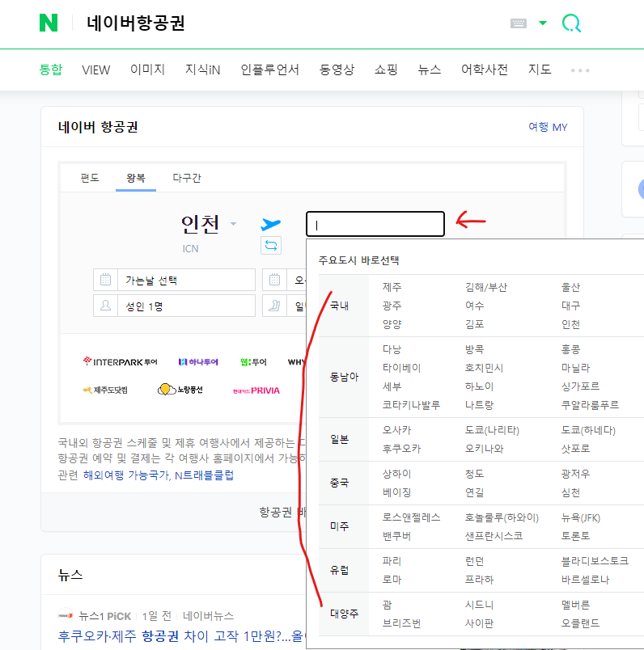644x650 pixels.
Task: Select the 다구간 multi-city tab
Action: tap(187, 178)
